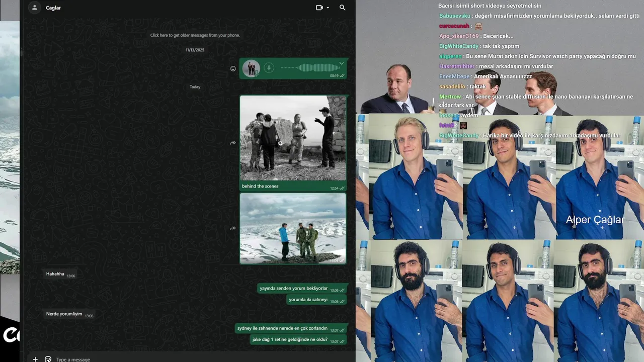This screenshot has width=644, height=362.
Task: Click the alqperen username in stream chat
Action: 450,56
